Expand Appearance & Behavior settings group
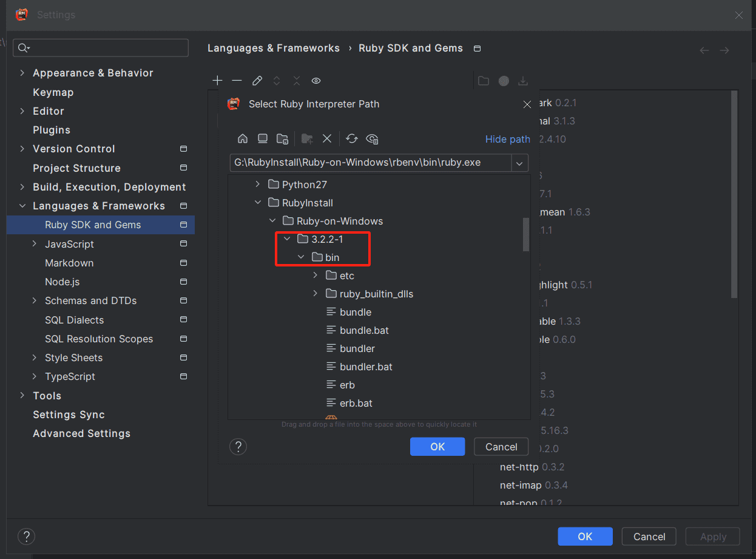Image resolution: width=756 pixels, height=559 pixels. 22,73
